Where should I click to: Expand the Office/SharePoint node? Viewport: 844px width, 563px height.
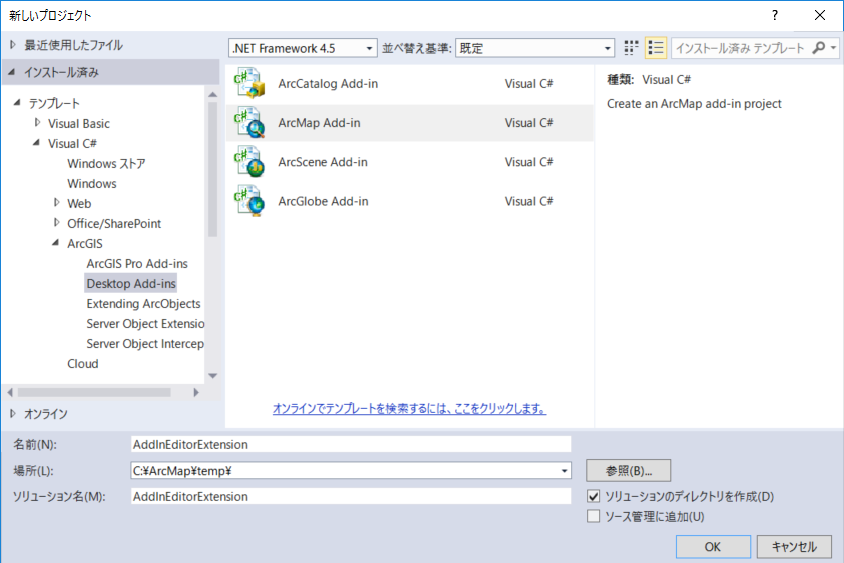pos(57,223)
